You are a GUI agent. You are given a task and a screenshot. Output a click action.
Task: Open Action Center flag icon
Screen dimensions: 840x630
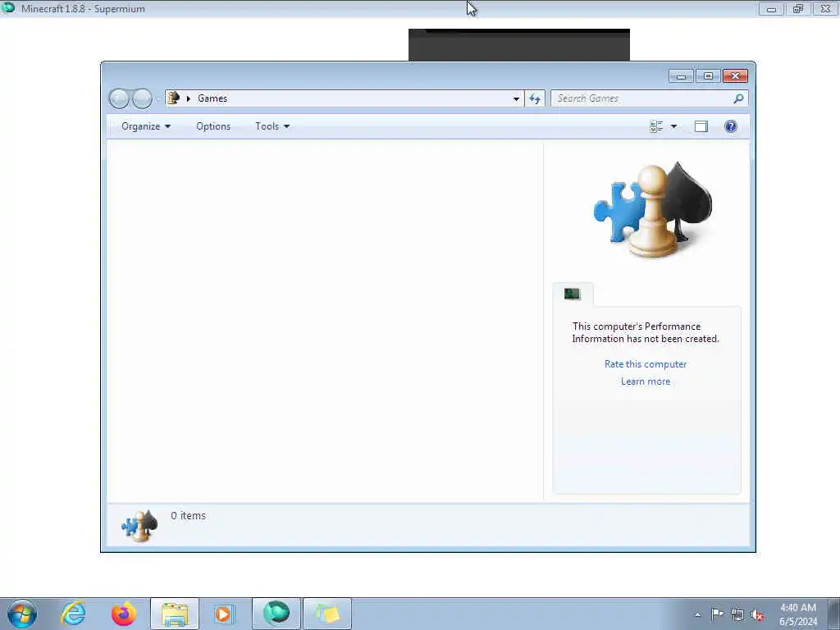[717, 614]
